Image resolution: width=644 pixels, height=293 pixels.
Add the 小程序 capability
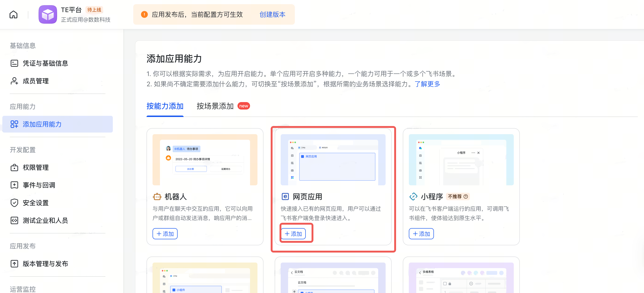(421, 234)
